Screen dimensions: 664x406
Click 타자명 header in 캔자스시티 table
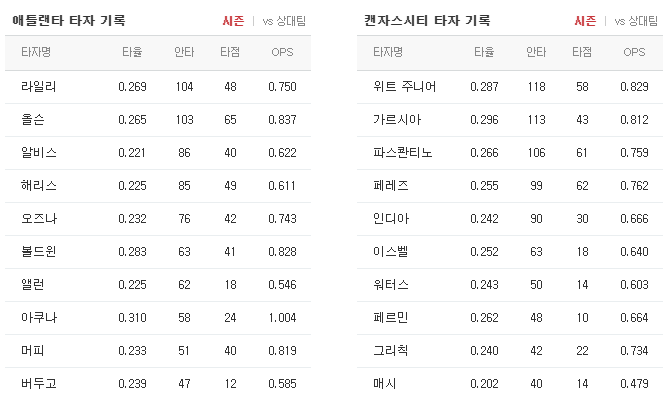point(388,52)
